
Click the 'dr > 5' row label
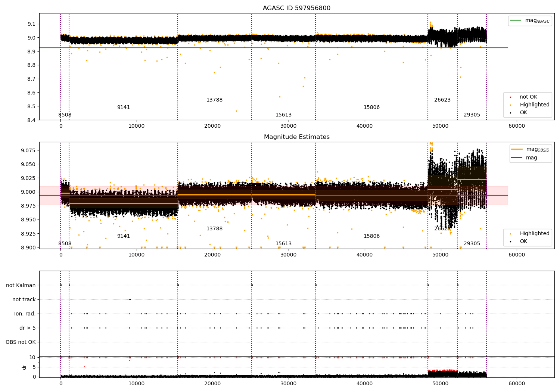pos(28,328)
